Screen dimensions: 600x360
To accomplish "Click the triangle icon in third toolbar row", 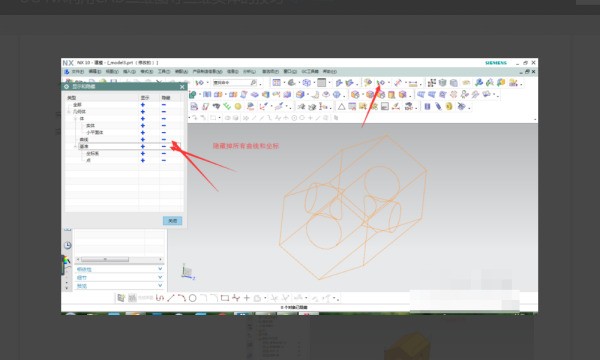I will (x=341, y=106).
